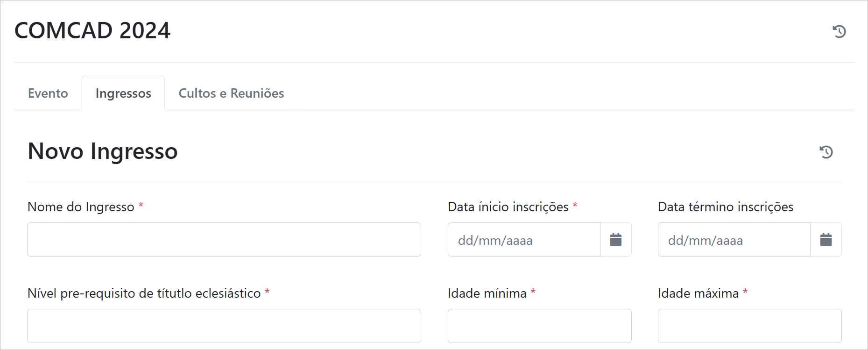
Task: Click the Idade mínima input box
Action: pos(539,326)
